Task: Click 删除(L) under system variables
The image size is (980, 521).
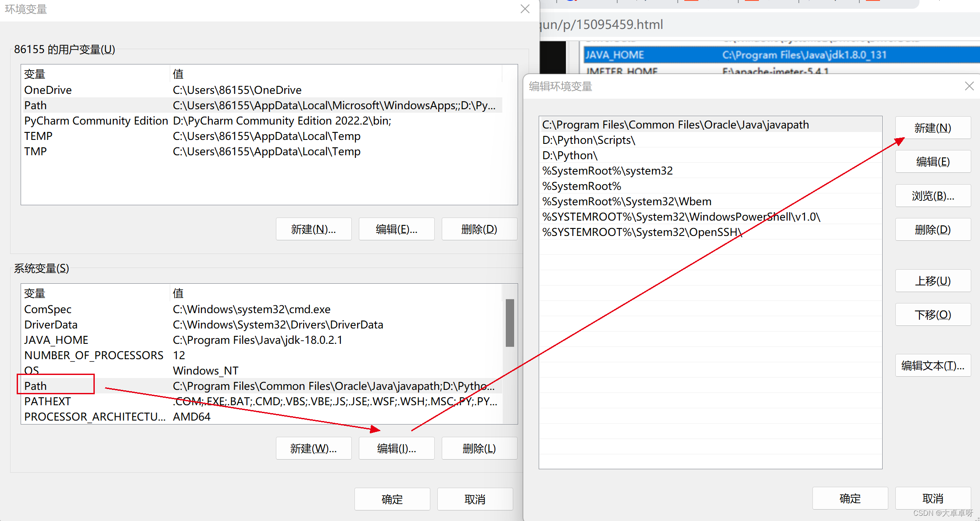Action: click(x=479, y=449)
